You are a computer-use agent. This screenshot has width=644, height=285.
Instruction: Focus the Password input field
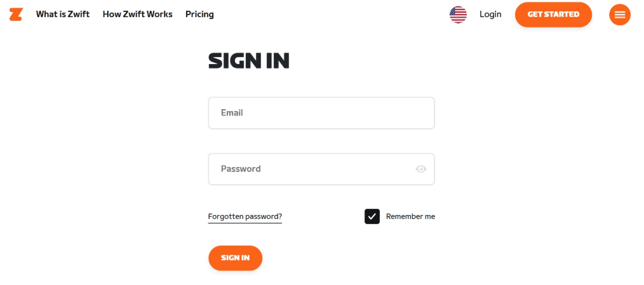321,169
